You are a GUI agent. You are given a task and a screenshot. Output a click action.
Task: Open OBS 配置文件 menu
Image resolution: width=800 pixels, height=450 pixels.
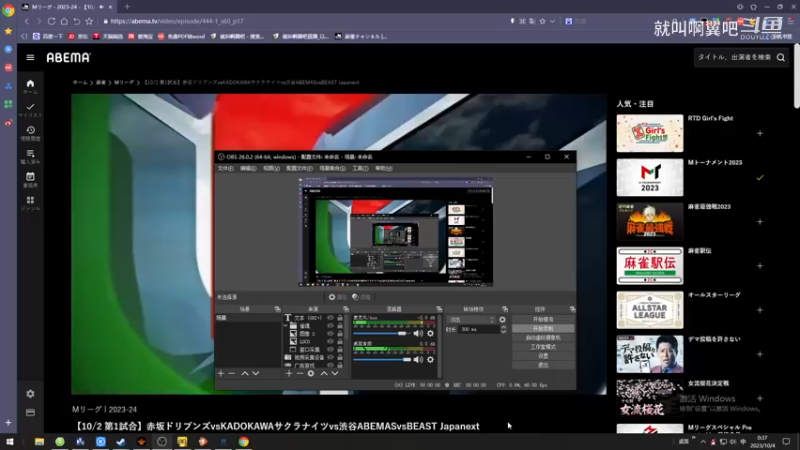(x=299, y=168)
